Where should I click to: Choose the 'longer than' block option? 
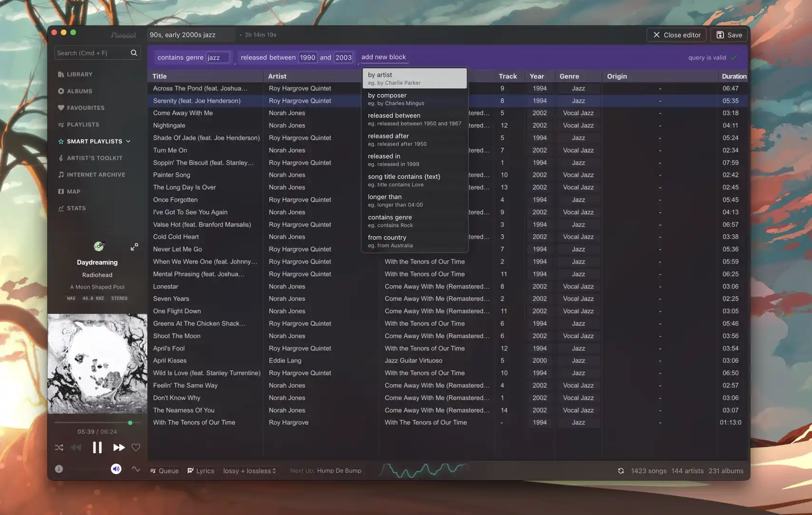415,201
